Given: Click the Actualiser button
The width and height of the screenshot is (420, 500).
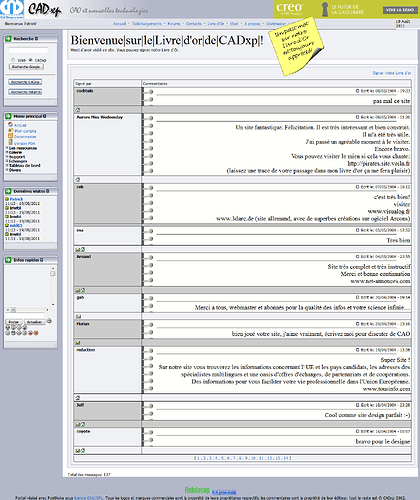Looking at the screenshot, I should coord(34,322).
